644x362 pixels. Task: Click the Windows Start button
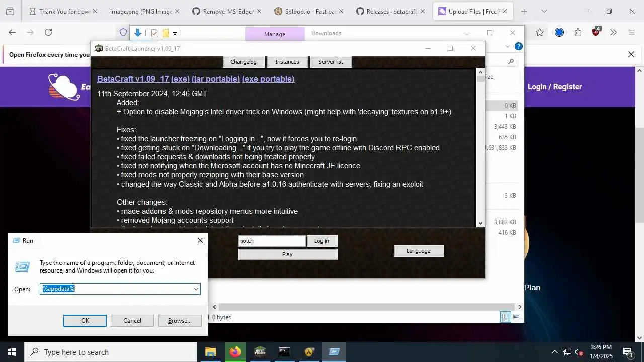(x=12, y=352)
